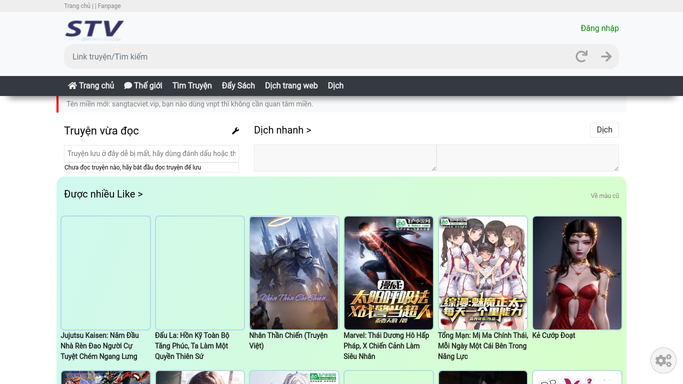
Task: Click the Về màu cũ color link
Action: click(605, 196)
